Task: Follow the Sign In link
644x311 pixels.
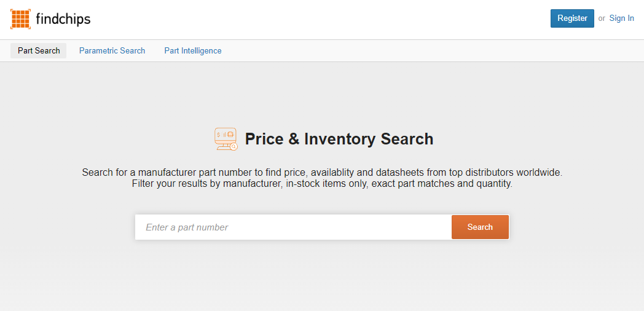Action: 621,18
